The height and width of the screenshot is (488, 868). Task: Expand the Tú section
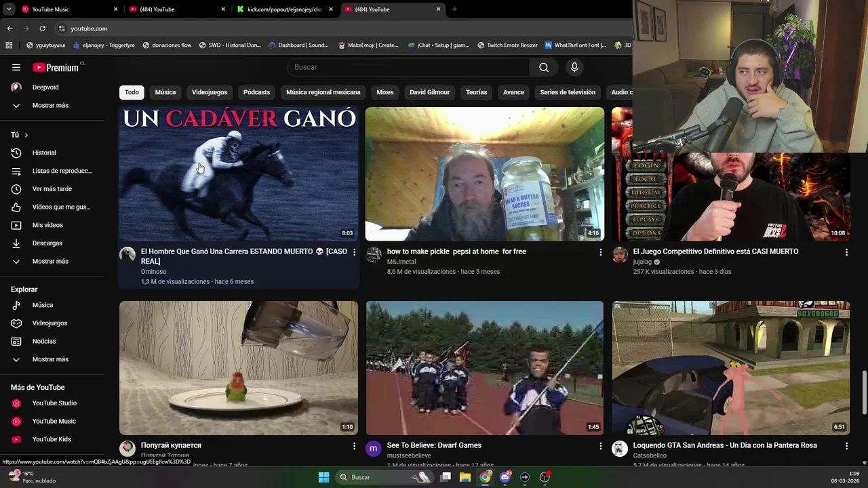click(x=20, y=135)
